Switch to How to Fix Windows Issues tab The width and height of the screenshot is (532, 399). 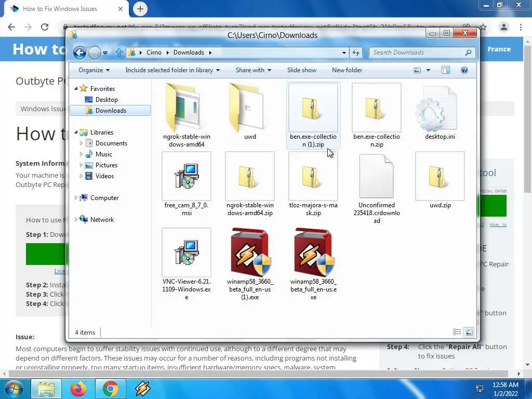point(66,9)
